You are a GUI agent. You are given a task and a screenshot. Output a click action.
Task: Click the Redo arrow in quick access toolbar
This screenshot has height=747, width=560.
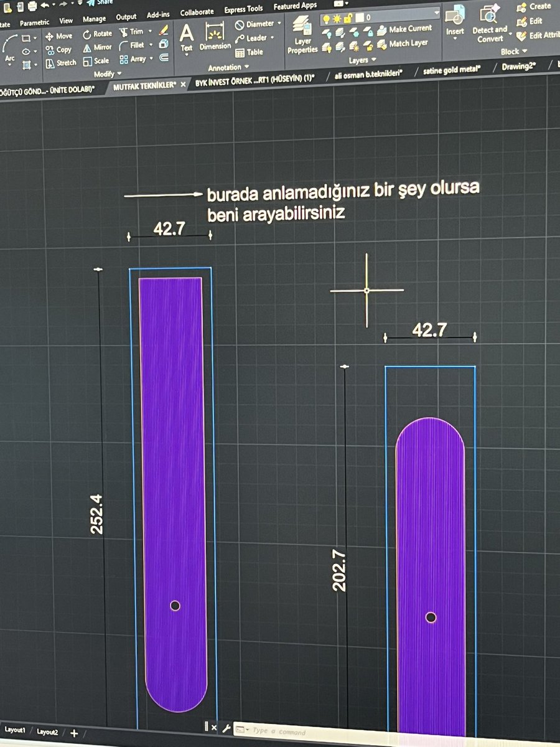click(x=63, y=4)
